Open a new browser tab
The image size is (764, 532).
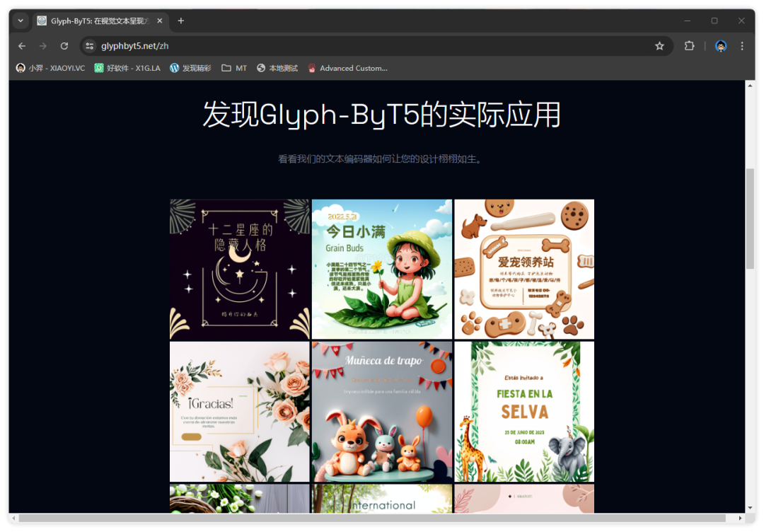pyautogui.click(x=181, y=21)
